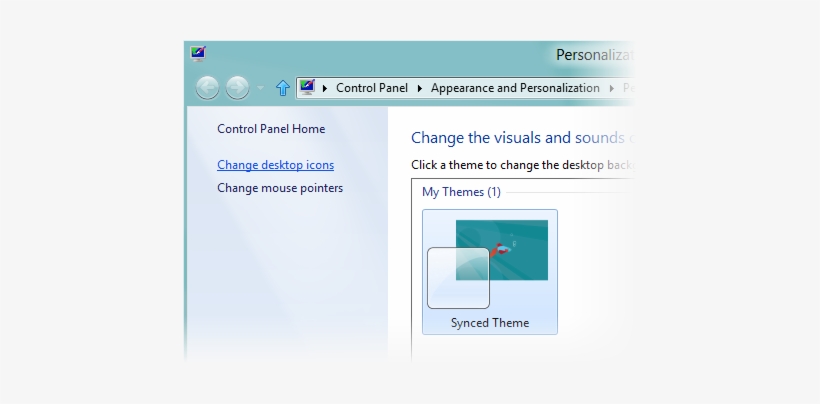The height and width of the screenshot is (404, 820).
Task: Expand the arrow before Control Panel breadcrumb
Action: coord(325,88)
